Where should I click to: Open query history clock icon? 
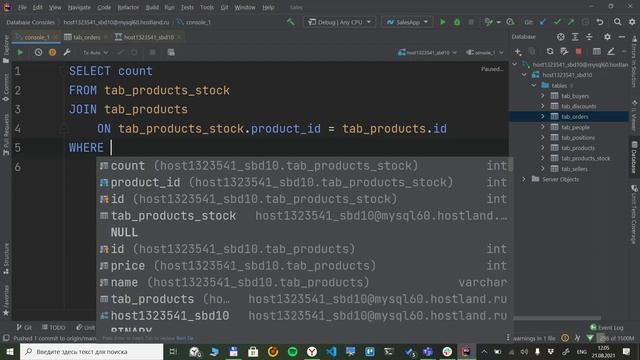pos(38,52)
